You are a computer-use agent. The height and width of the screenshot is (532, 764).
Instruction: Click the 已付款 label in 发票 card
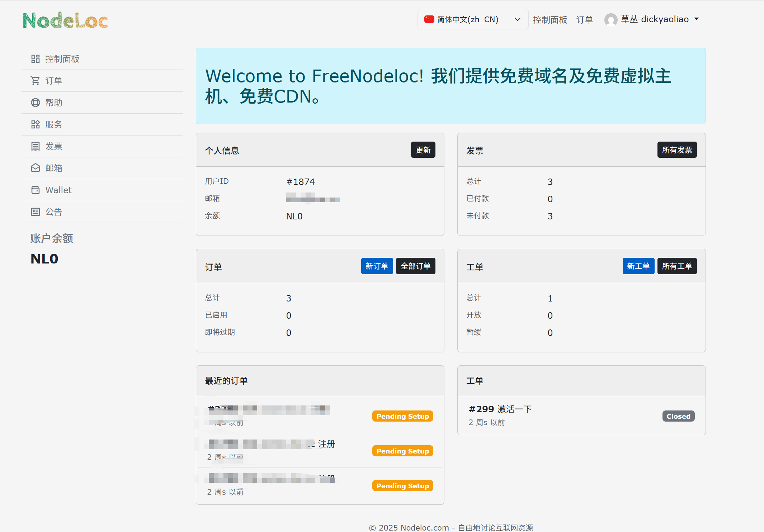tap(477, 198)
